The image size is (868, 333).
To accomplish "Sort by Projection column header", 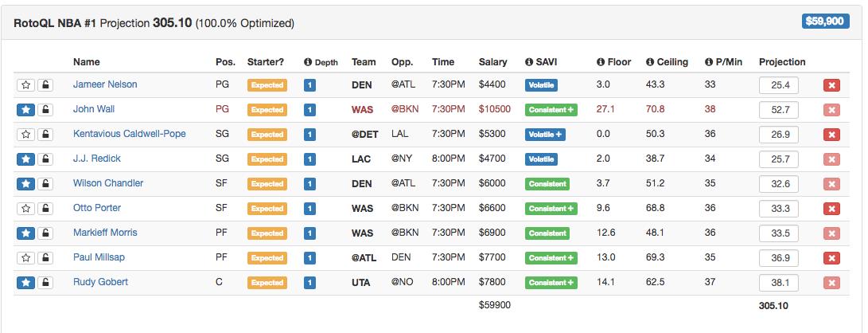I will [782, 62].
